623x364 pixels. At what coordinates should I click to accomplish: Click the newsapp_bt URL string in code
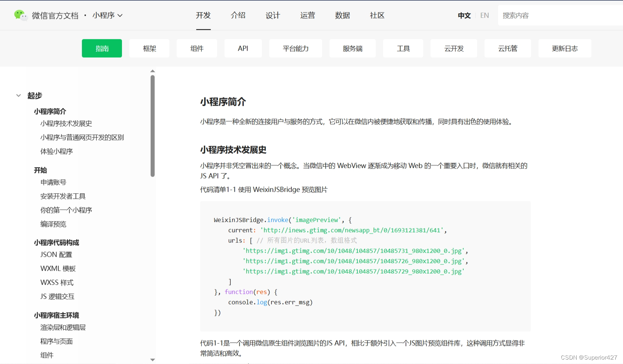352,230
